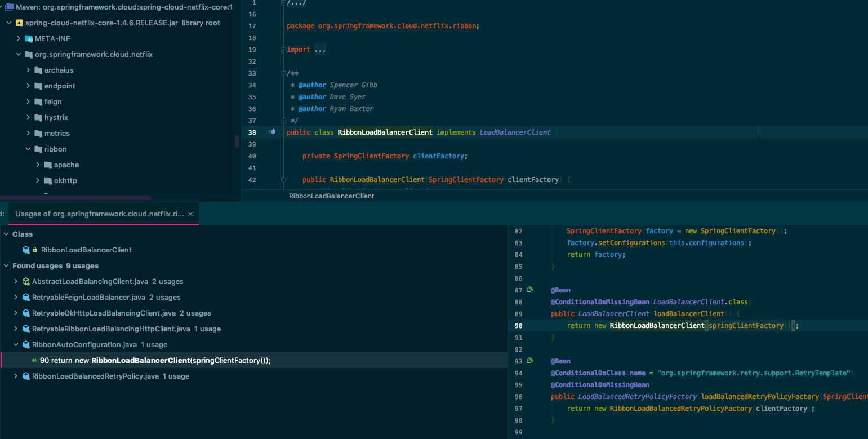Click the RetryableRibbonLoadBalancingHttpClient.java file icon
Image resolution: width=868 pixels, height=439 pixels.
tap(26, 329)
